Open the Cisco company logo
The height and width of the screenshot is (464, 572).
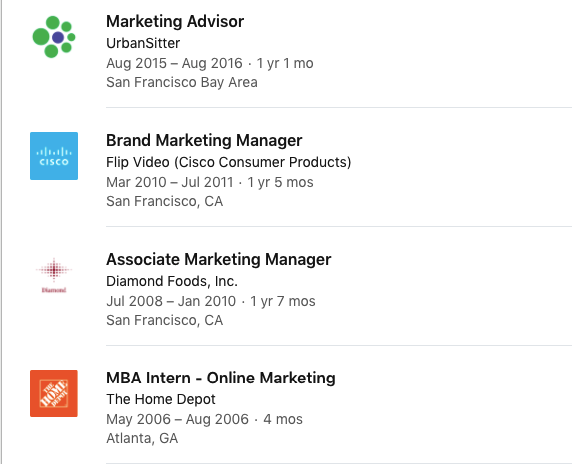click(54, 156)
